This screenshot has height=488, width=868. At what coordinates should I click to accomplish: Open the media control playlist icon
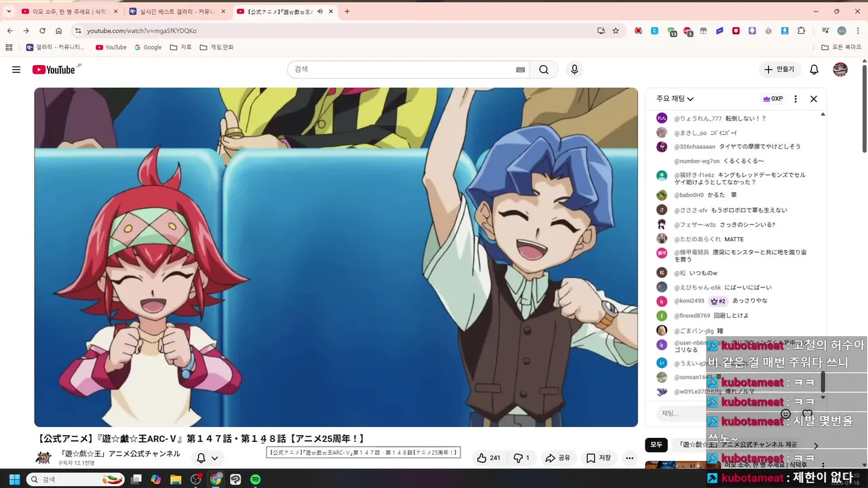click(825, 30)
